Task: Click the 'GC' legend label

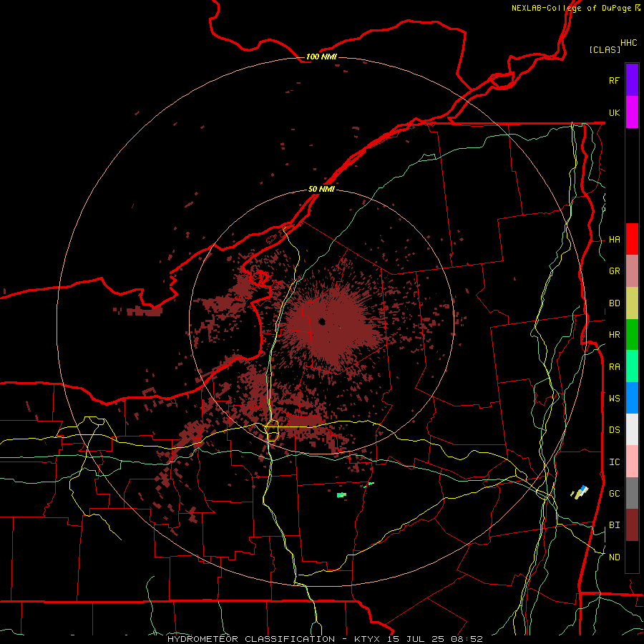Action: click(x=614, y=494)
